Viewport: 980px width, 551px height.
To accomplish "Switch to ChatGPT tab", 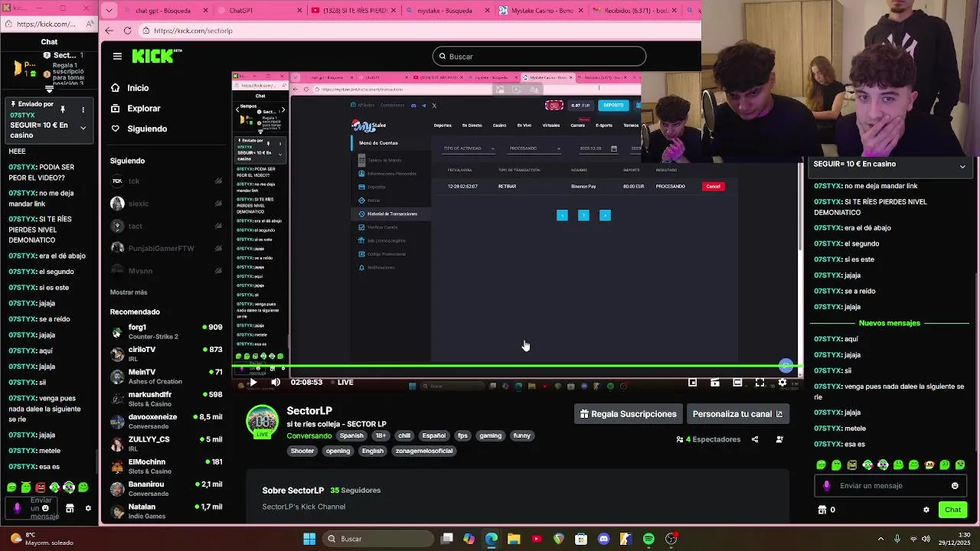I will (x=260, y=11).
